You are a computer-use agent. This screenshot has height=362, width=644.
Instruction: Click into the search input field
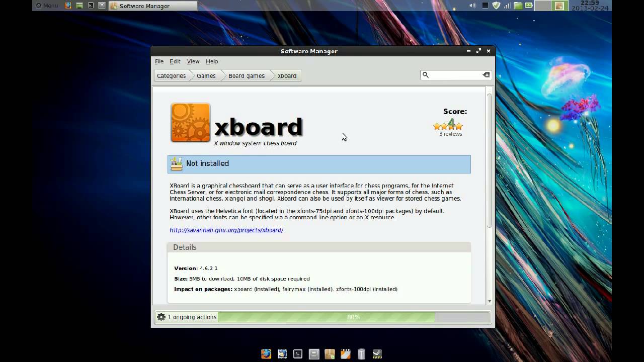coord(455,75)
